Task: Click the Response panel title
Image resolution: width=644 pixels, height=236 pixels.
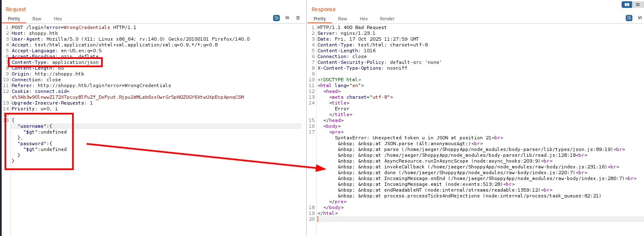Action: tap(324, 9)
